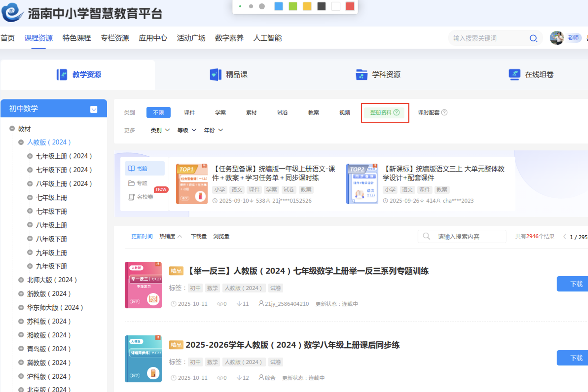
Task: Collapse the 人教版（2024）tree node
Action: (x=21, y=142)
